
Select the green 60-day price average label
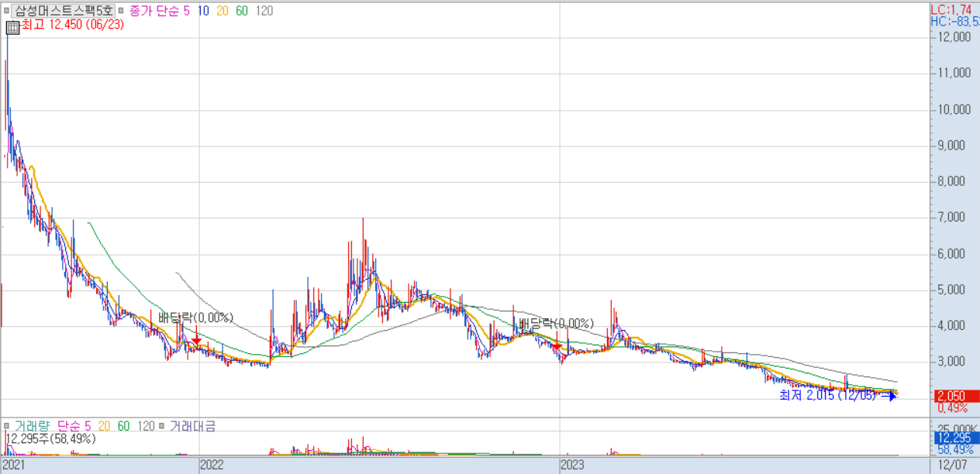pos(243,12)
